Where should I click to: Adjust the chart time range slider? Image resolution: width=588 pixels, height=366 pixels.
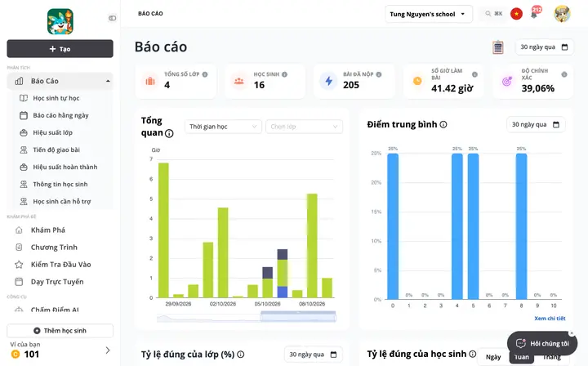(298, 317)
